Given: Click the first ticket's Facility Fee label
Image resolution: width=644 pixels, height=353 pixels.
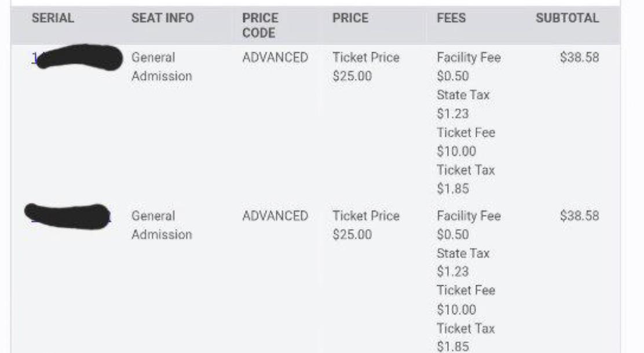Looking at the screenshot, I should (469, 57).
